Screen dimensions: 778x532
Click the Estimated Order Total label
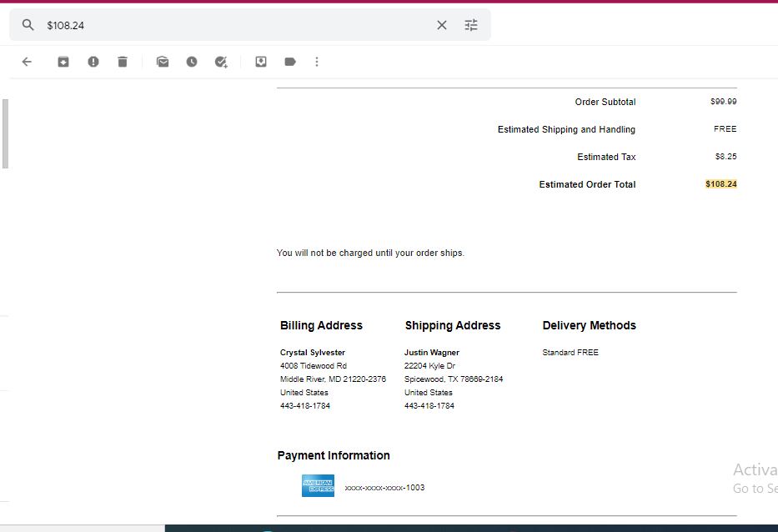click(588, 184)
